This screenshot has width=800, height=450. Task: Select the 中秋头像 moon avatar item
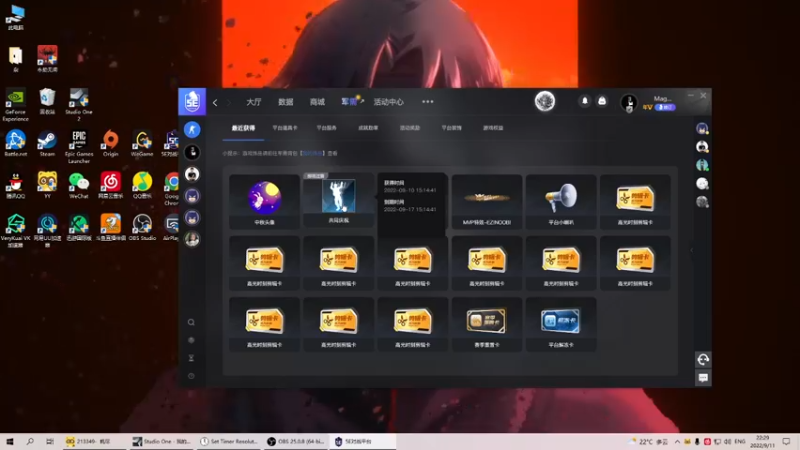(264, 202)
